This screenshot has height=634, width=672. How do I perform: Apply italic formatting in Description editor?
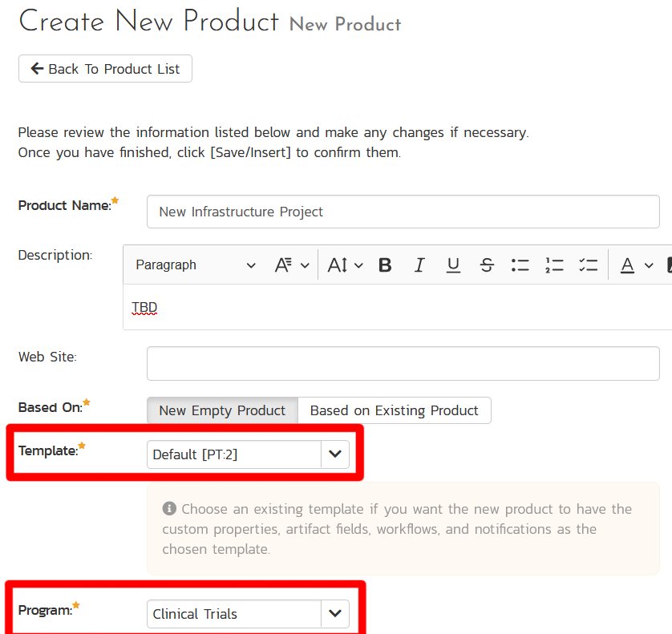click(x=419, y=265)
